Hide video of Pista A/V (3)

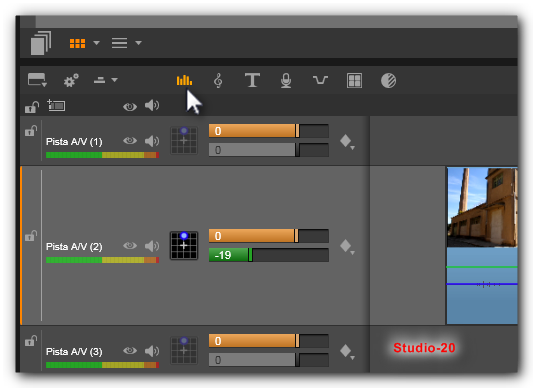click(x=130, y=351)
